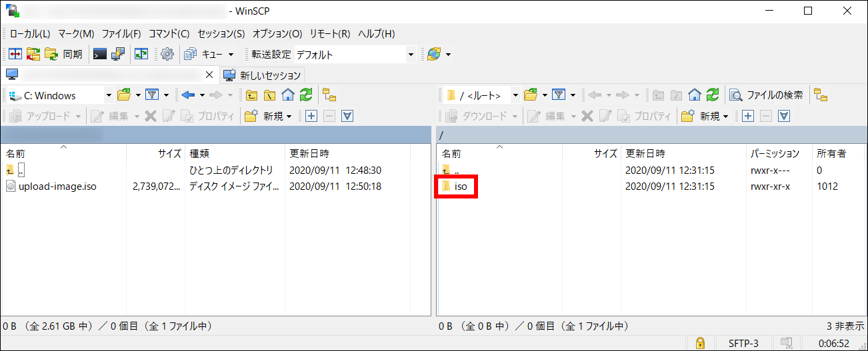Click the preferences gear icon
This screenshot has height=351, width=868.
tap(167, 55)
